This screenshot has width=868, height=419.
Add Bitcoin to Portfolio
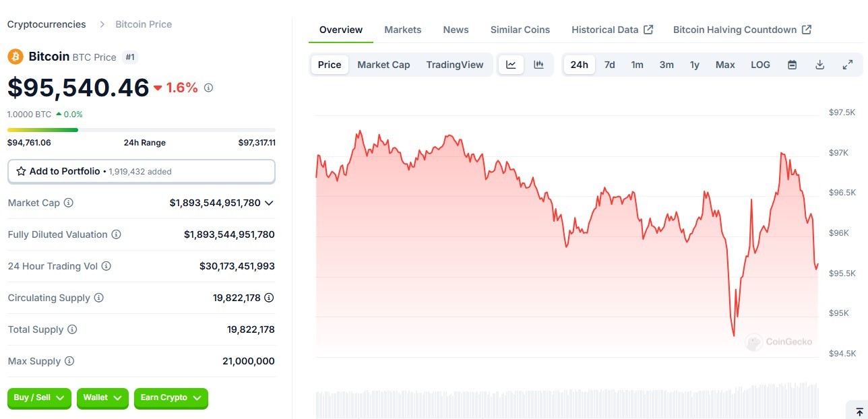click(x=141, y=172)
